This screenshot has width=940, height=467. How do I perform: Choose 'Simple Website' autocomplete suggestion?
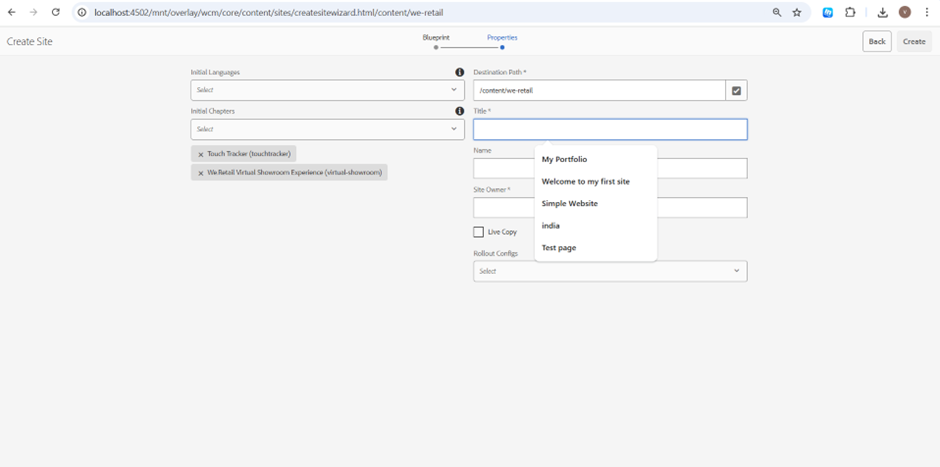[x=569, y=203]
